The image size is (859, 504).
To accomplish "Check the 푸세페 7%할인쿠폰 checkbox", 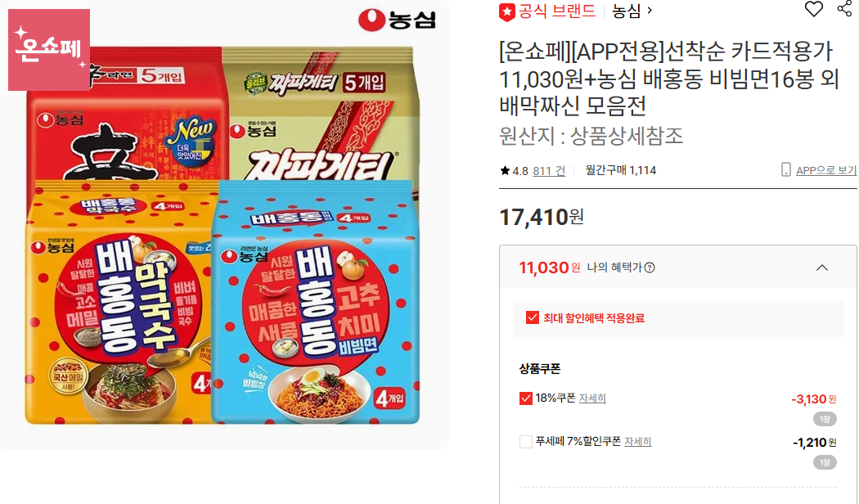I will pyautogui.click(x=525, y=442).
